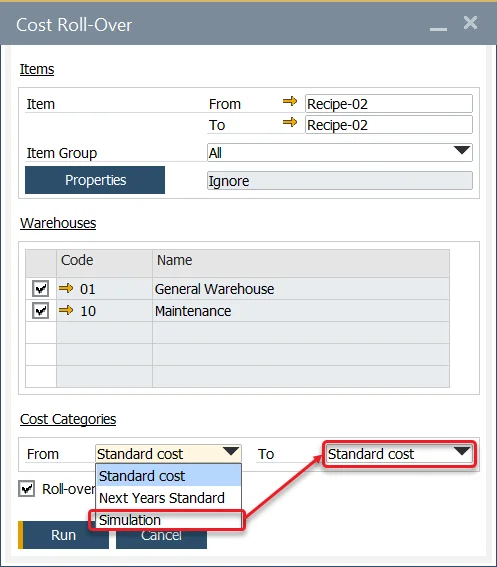497x567 pixels.
Task: Select Next Years Standard option
Action: pos(169,498)
